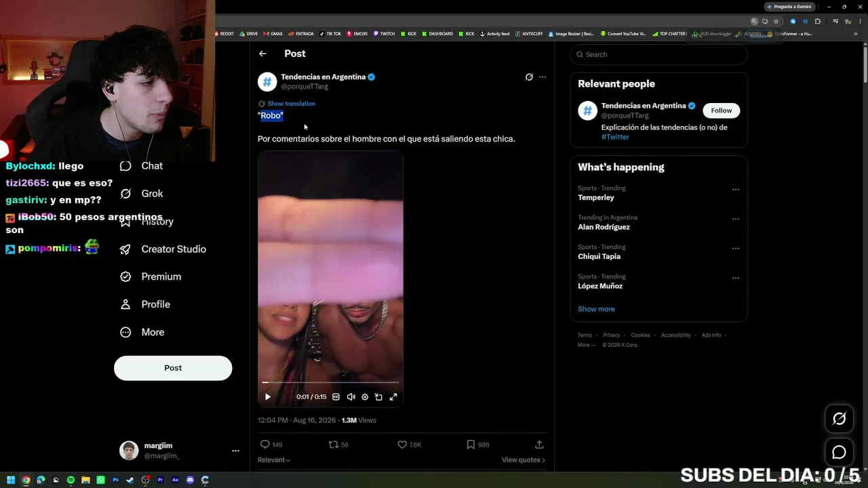The image size is (868, 488).
Task: Open the video settings gear
Action: click(x=365, y=397)
